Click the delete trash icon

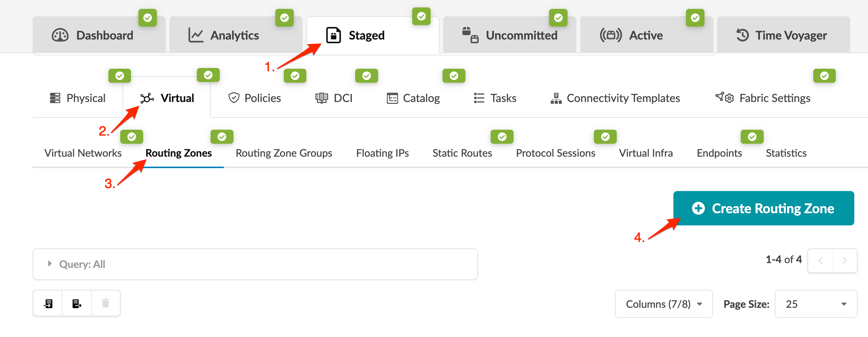pyautogui.click(x=106, y=303)
